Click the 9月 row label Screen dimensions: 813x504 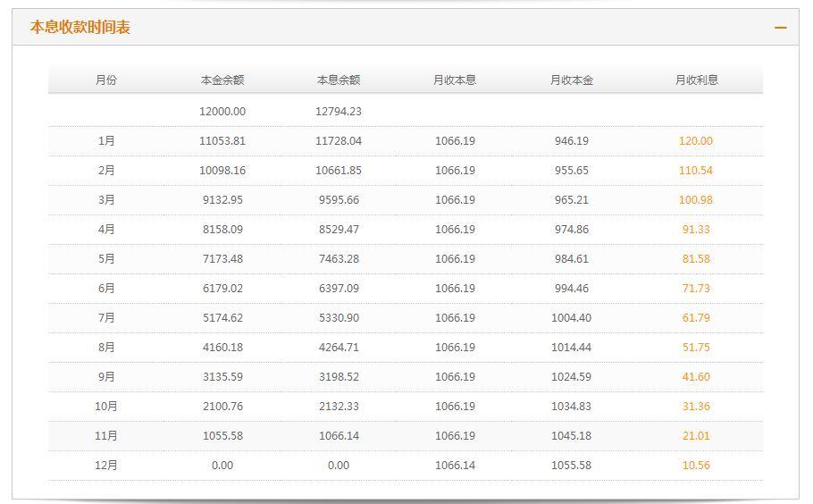pos(106,377)
